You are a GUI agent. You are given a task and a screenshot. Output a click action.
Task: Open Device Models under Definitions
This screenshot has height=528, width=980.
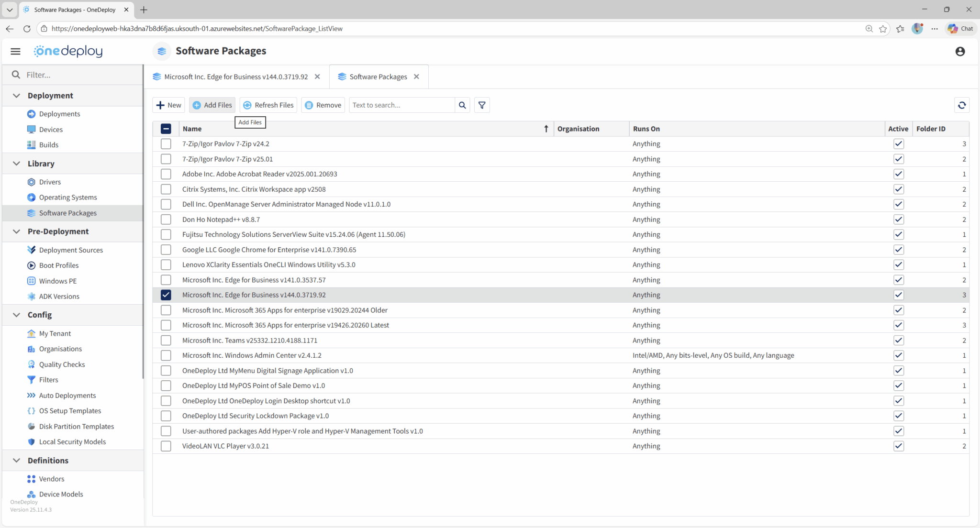(61, 494)
